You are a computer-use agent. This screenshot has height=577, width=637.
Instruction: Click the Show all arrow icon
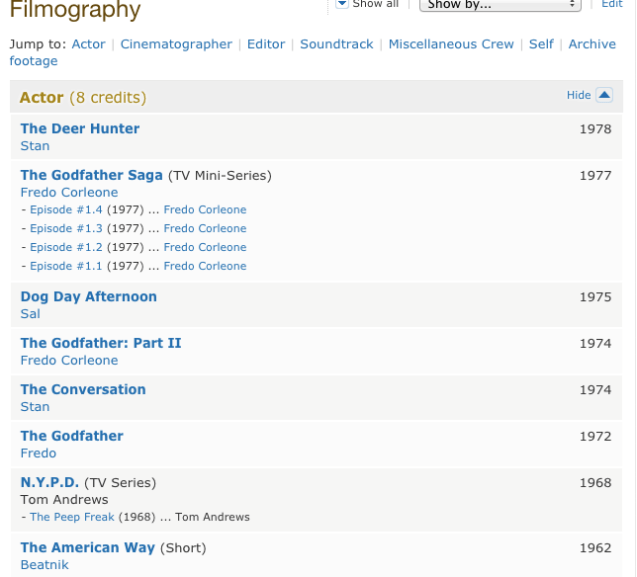pos(342,4)
